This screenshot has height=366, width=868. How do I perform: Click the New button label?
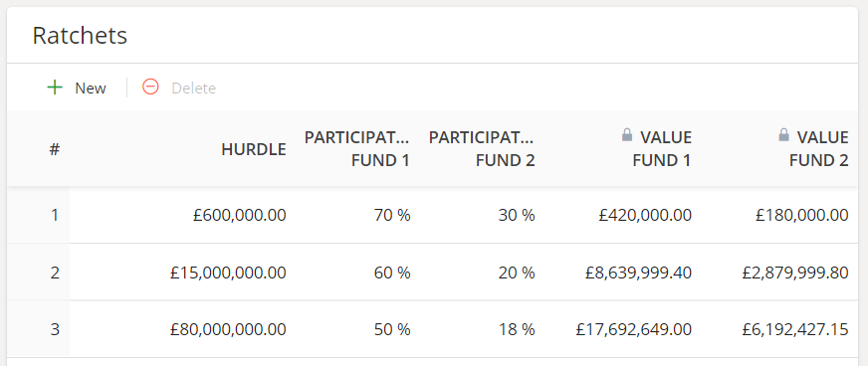(x=91, y=89)
